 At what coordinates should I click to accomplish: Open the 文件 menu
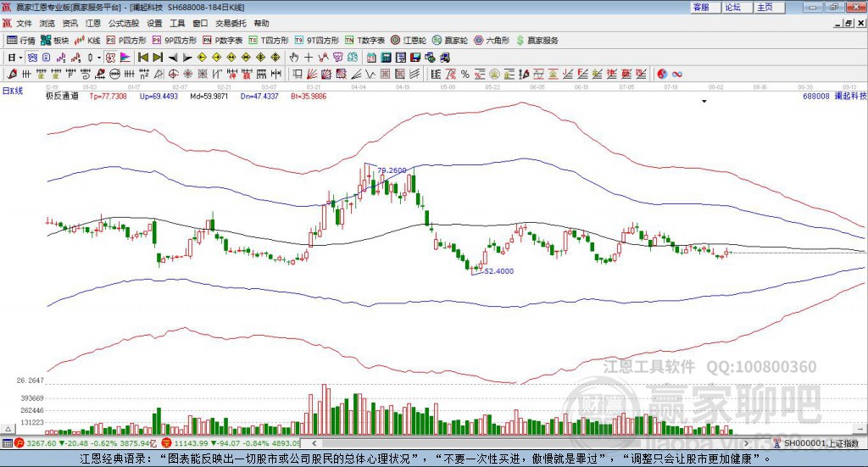click(x=25, y=23)
